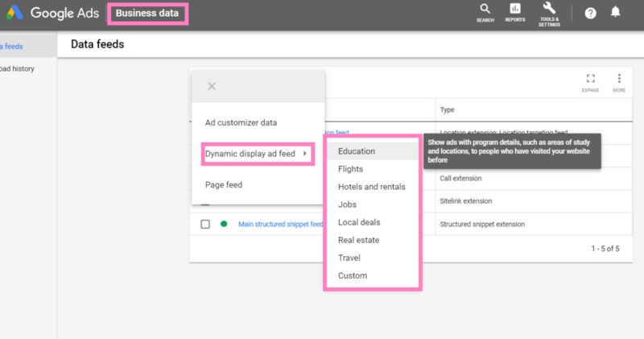
Task: Click the Structured snippet extension cell
Action: click(482, 224)
